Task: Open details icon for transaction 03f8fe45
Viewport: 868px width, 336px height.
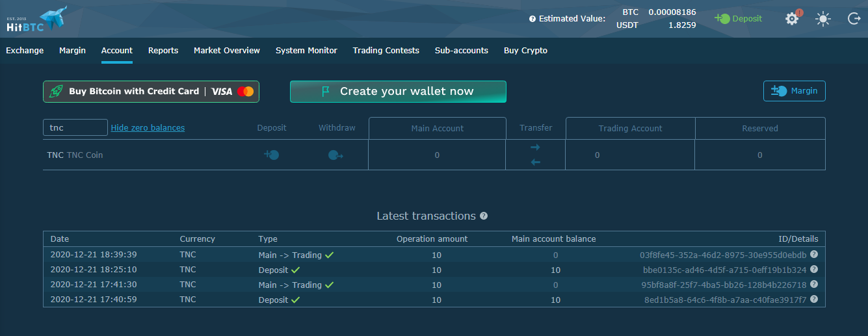Action: pyautogui.click(x=814, y=255)
